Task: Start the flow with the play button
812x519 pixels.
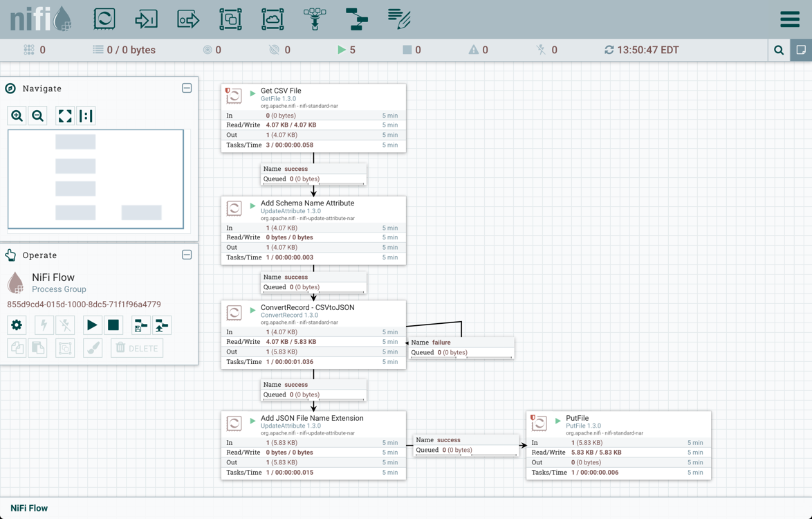Action: [92, 325]
